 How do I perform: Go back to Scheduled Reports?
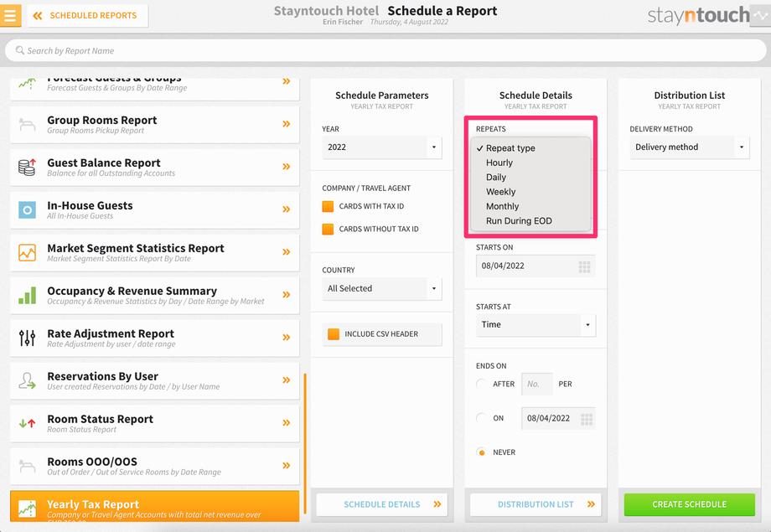pyautogui.click(x=87, y=16)
